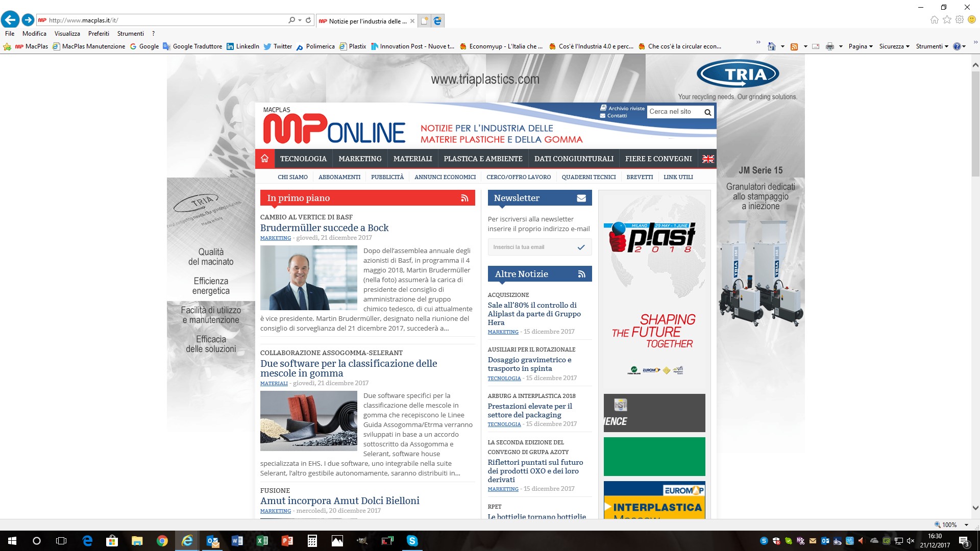Select PLASTICA E AMBIENTE nav item
Viewport: 980px width, 551px height.
[483, 159]
